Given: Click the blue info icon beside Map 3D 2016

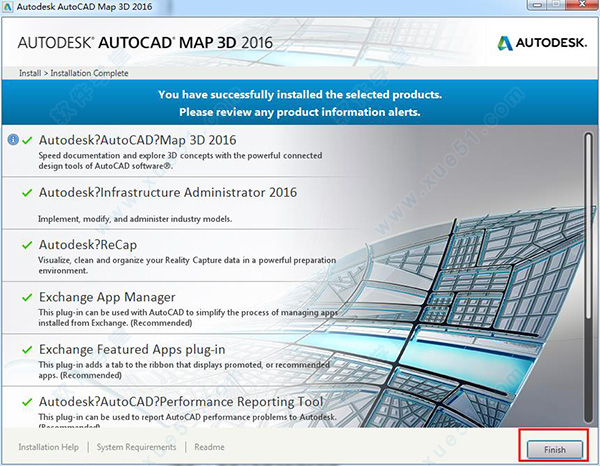Looking at the screenshot, I should click(x=13, y=140).
